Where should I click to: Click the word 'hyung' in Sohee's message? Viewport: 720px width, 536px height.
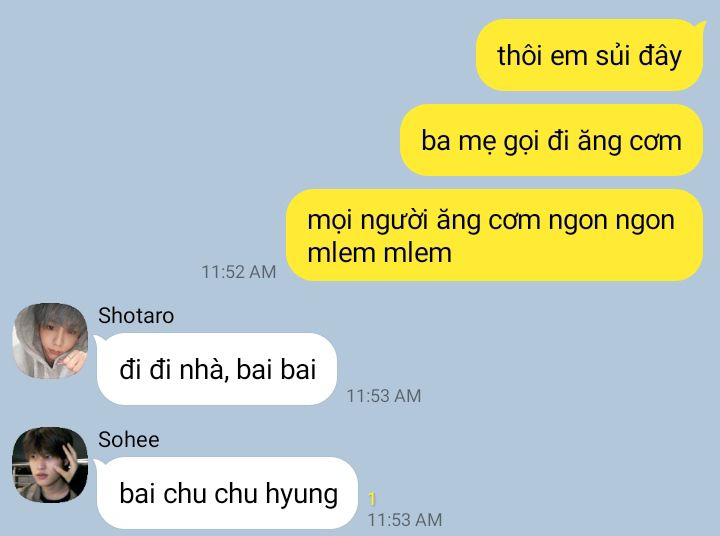coord(302,495)
